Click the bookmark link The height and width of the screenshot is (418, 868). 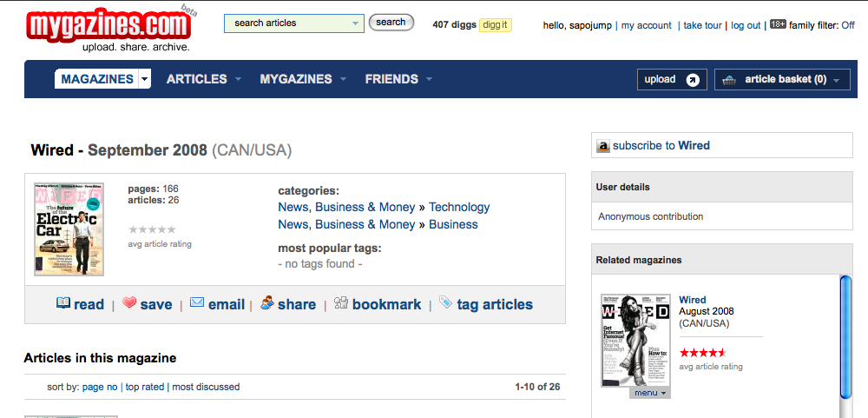[386, 304]
